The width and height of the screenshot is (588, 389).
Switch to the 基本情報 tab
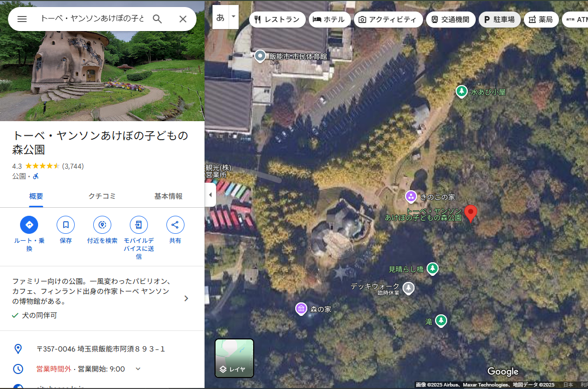tap(168, 196)
